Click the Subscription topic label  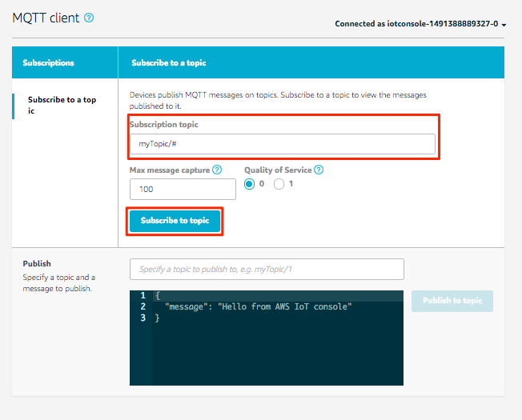(164, 124)
